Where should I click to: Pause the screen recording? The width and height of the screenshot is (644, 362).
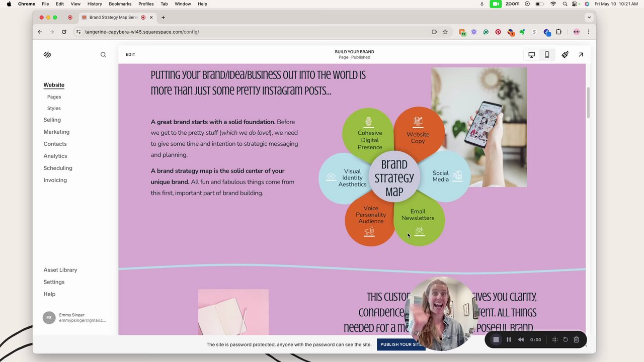click(509, 339)
